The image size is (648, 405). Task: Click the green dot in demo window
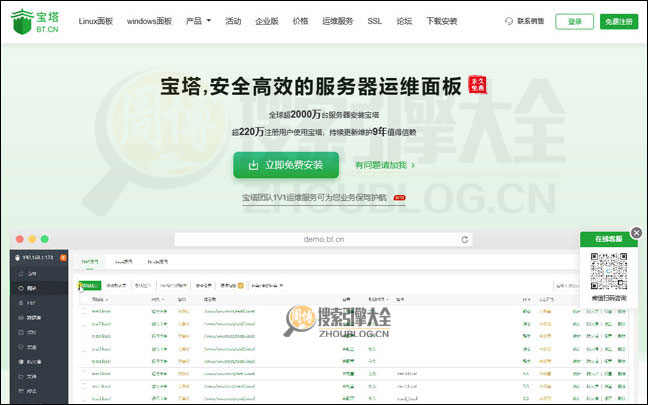click(x=45, y=239)
